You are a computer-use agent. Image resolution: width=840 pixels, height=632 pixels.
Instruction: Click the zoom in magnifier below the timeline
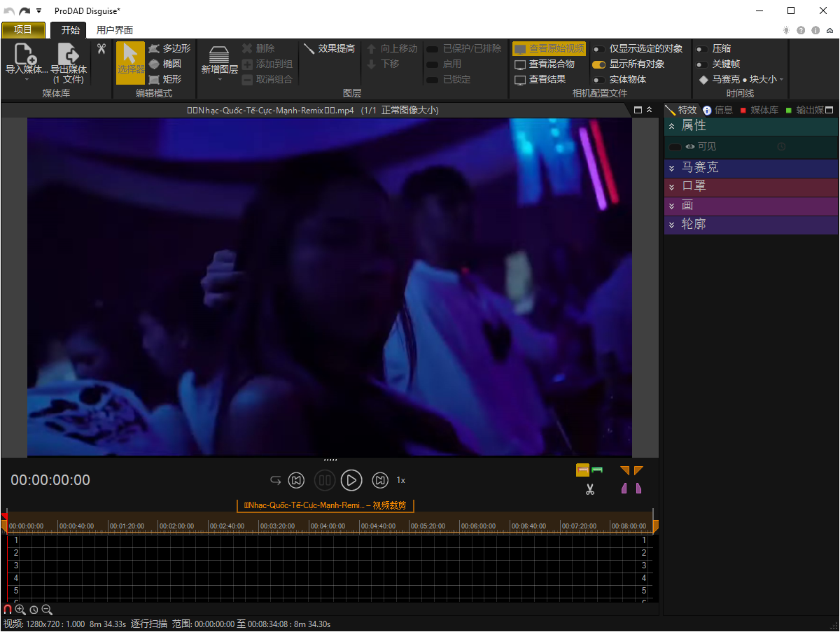[x=20, y=610]
